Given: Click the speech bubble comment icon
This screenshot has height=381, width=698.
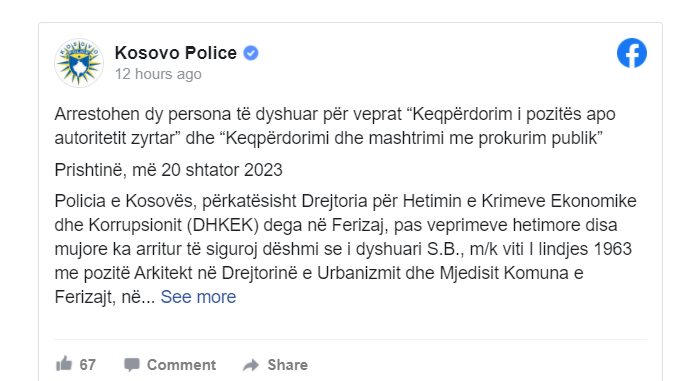Looking at the screenshot, I should (132, 365).
